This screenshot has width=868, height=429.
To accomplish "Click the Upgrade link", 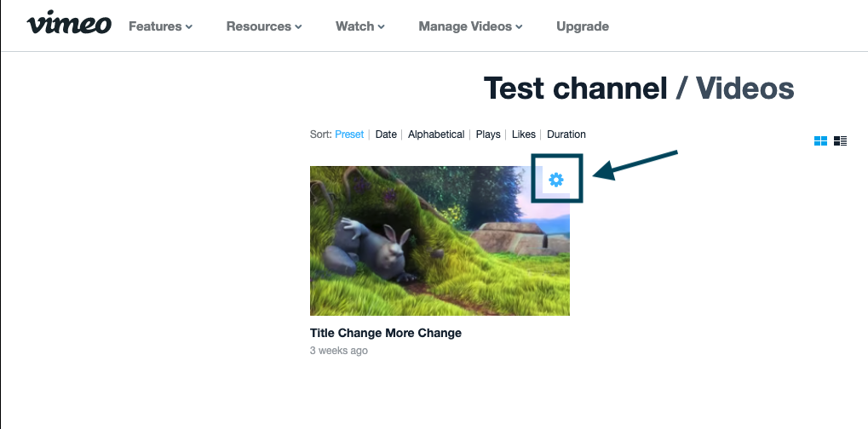I will (x=583, y=26).
